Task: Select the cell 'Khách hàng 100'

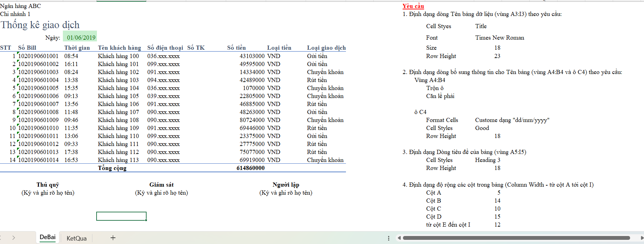Action: point(118,56)
